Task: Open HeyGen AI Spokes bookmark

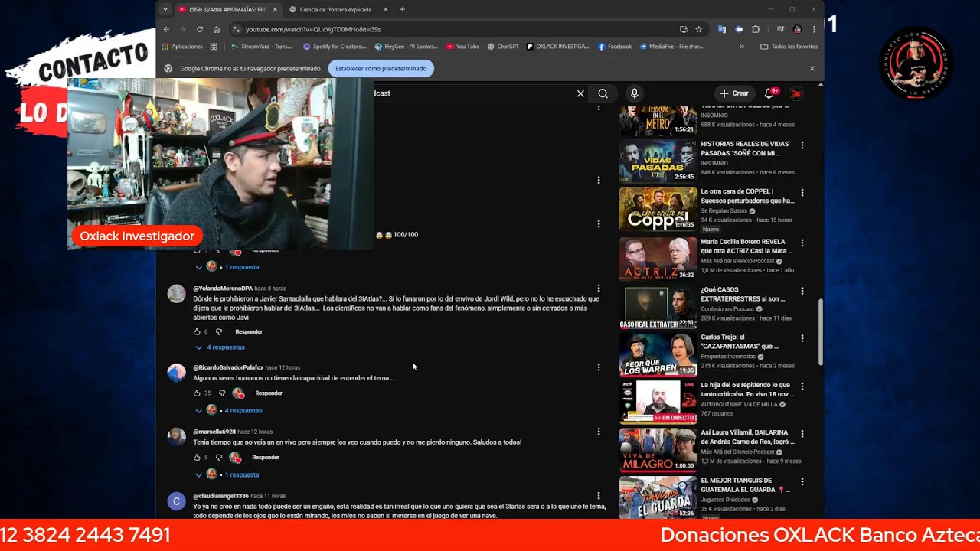Action: (407, 47)
